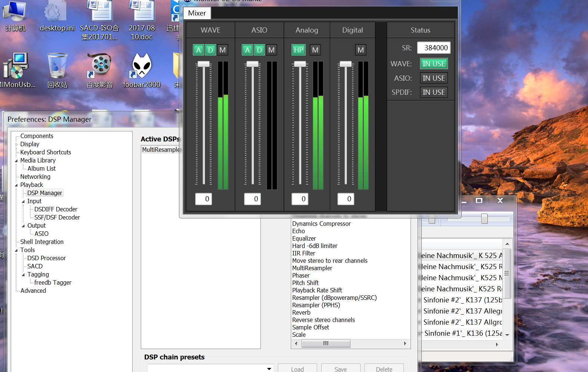This screenshot has height=372, width=588.
Task: Toggle HP headphone button in Analog channel
Action: tap(299, 50)
